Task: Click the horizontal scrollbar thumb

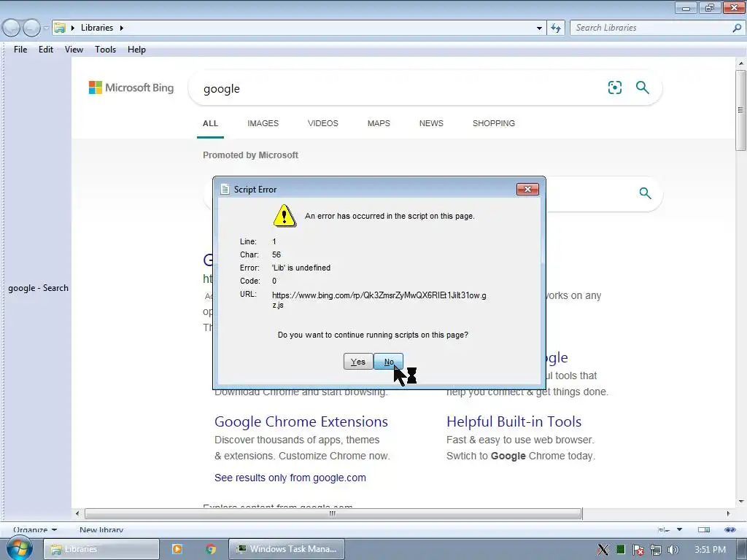Action: coord(333,513)
